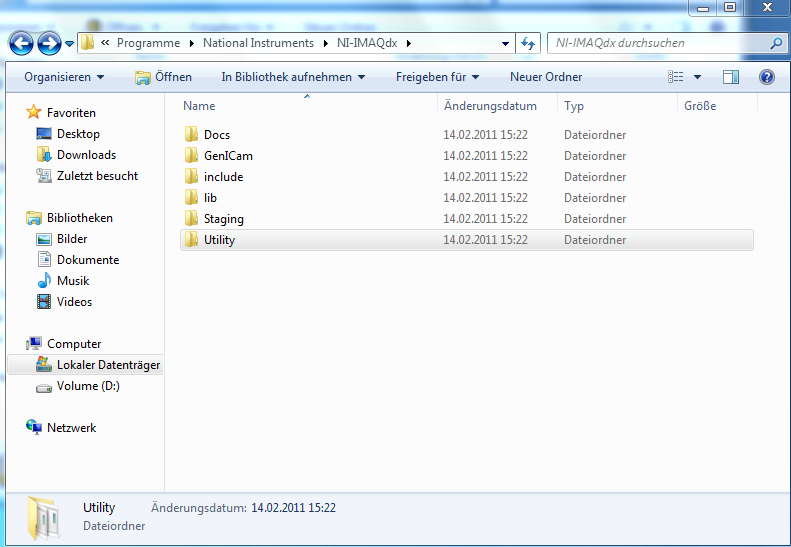The width and height of the screenshot is (791, 547).
Task: Click the Favoriten star icon
Action: point(33,112)
